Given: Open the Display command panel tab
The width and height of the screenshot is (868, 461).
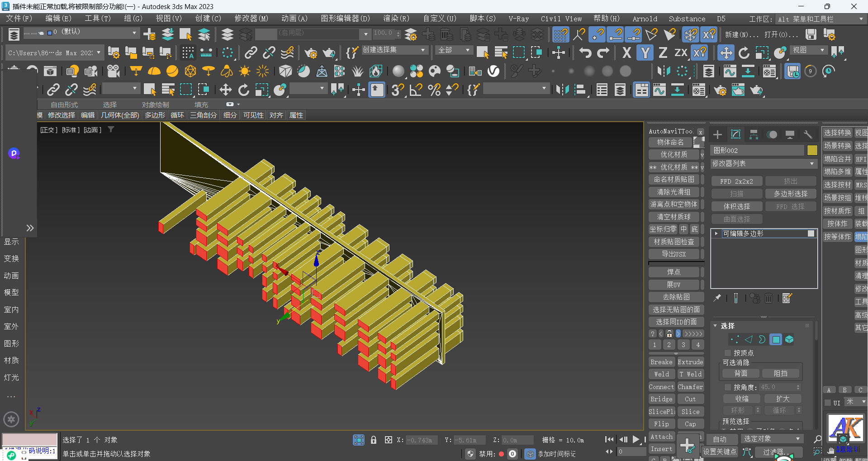Looking at the screenshot, I should [790, 134].
